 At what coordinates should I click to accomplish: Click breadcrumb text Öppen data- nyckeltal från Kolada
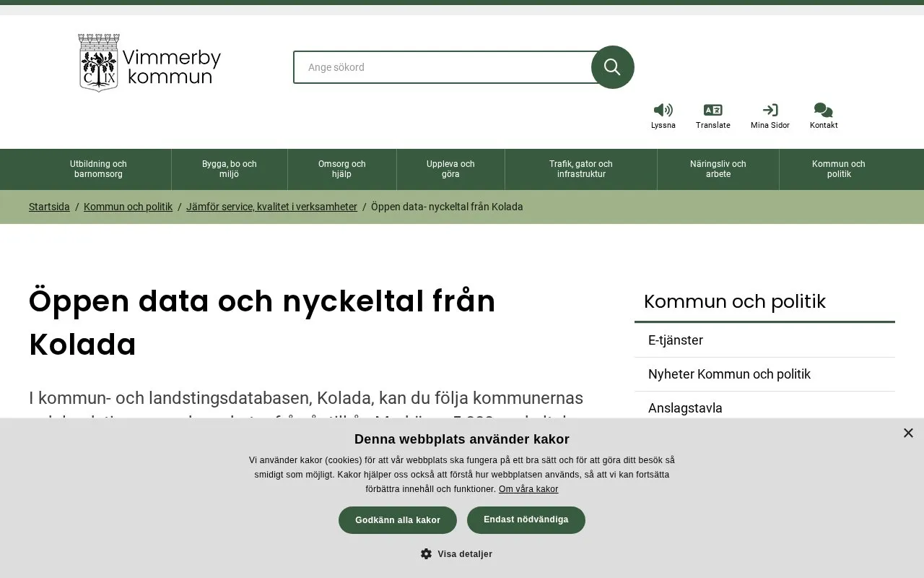(x=447, y=207)
